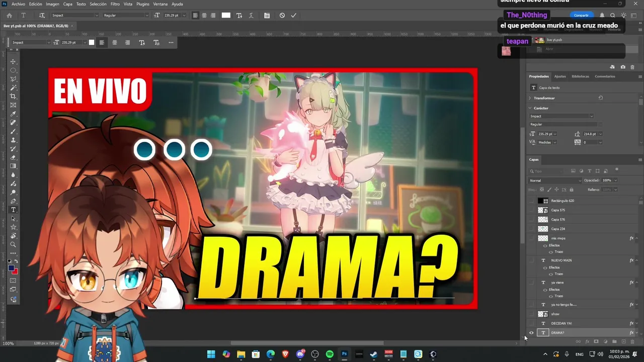Select the Magic Wand tool
Image resolution: width=644 pixels, height=362 pixels.
13,87
